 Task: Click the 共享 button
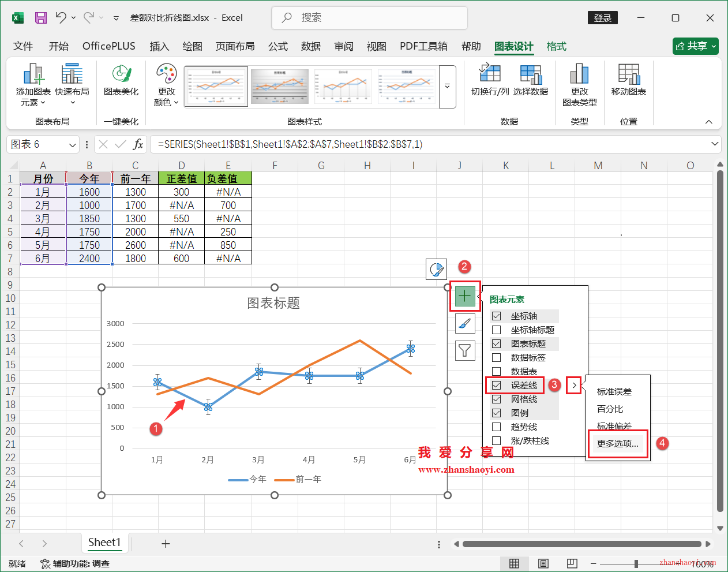click(x=695, y=46)
